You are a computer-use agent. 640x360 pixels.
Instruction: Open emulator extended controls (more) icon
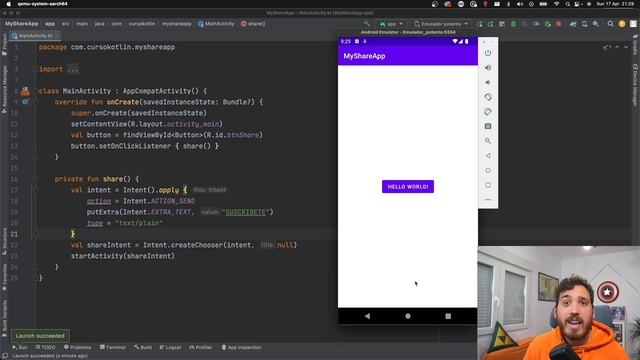click(x=488, y=200)
